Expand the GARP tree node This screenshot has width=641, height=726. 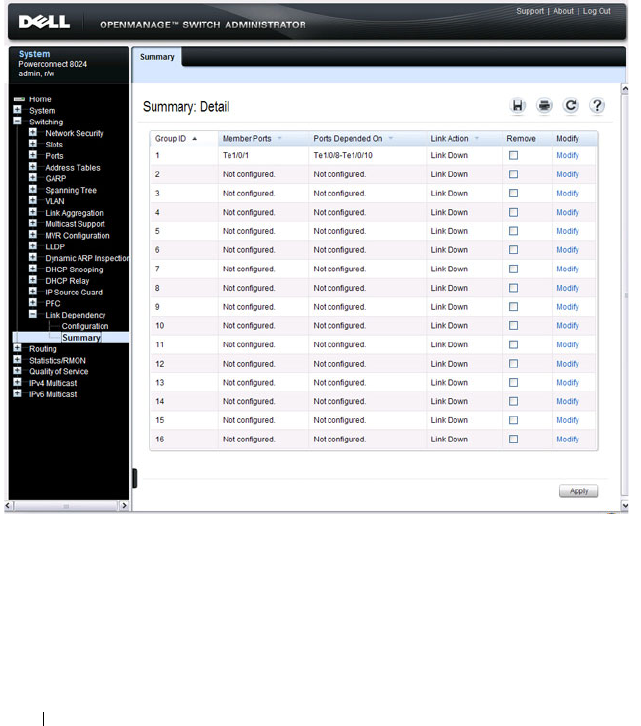click(x=32, y=177)
